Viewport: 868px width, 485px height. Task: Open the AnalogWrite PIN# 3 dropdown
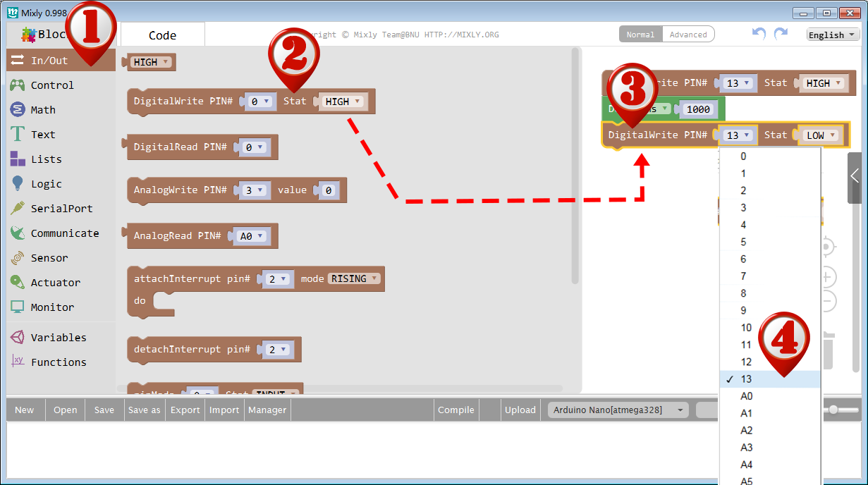click(x=253, y=190)
